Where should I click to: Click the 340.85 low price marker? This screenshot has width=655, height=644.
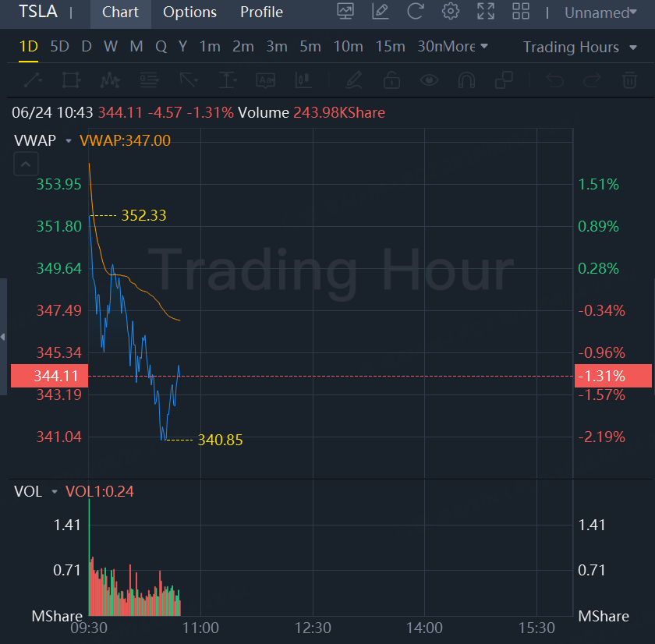tap(220, 441)
